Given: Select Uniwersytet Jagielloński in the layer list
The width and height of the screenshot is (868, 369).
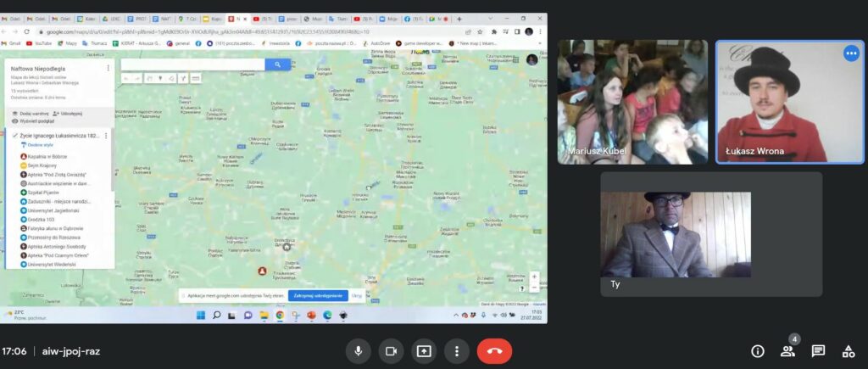Looking at the screenshot, I should point(53,210).
